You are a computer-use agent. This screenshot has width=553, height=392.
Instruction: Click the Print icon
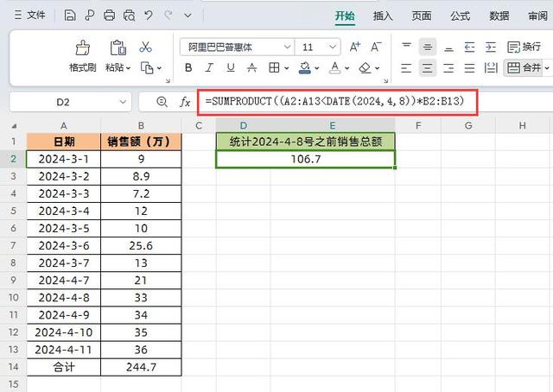pos(109,16)
